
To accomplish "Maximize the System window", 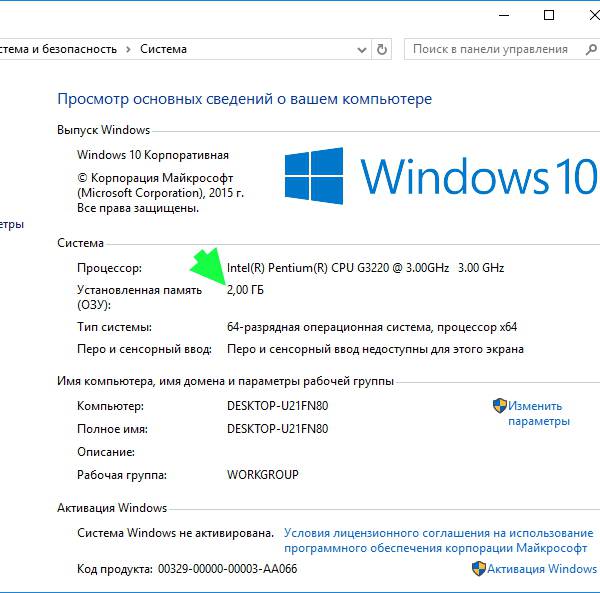I will click(549, 15).
